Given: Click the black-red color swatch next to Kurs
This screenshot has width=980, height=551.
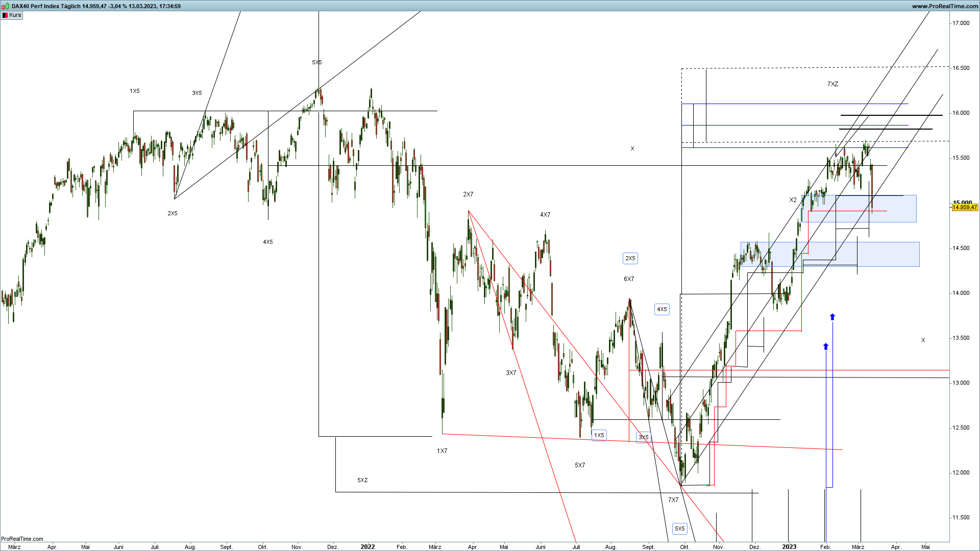Looking at the screenshot, I should point(5,15).
